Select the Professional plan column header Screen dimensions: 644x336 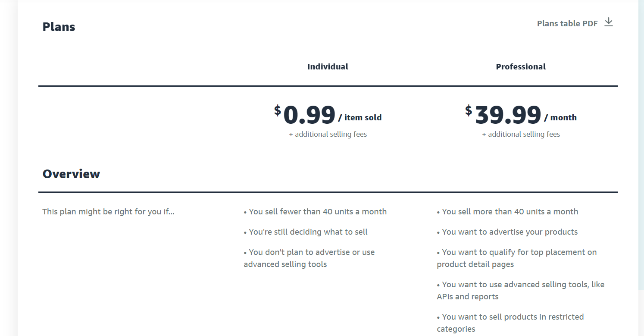(x=521, y=66)
